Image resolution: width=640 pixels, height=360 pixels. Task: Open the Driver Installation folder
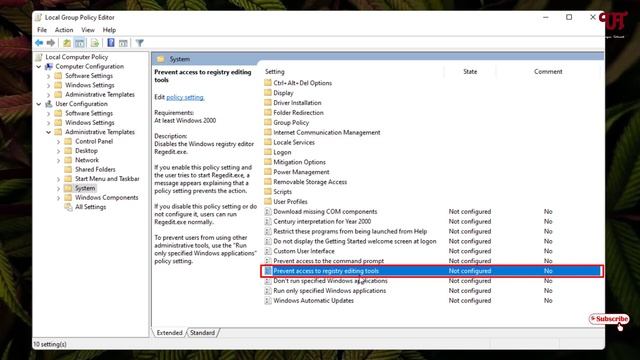pyautogui.click(x=297, y=102)
